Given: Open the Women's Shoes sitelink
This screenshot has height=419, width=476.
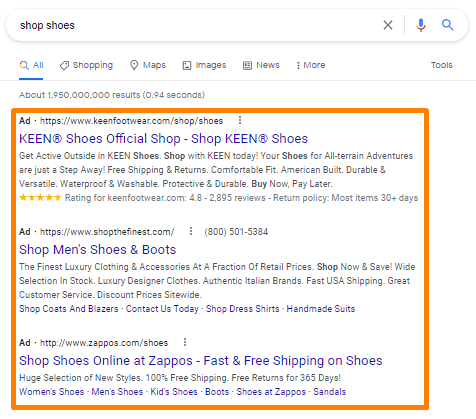Looking at the screenshot, I should pos(51,392).
